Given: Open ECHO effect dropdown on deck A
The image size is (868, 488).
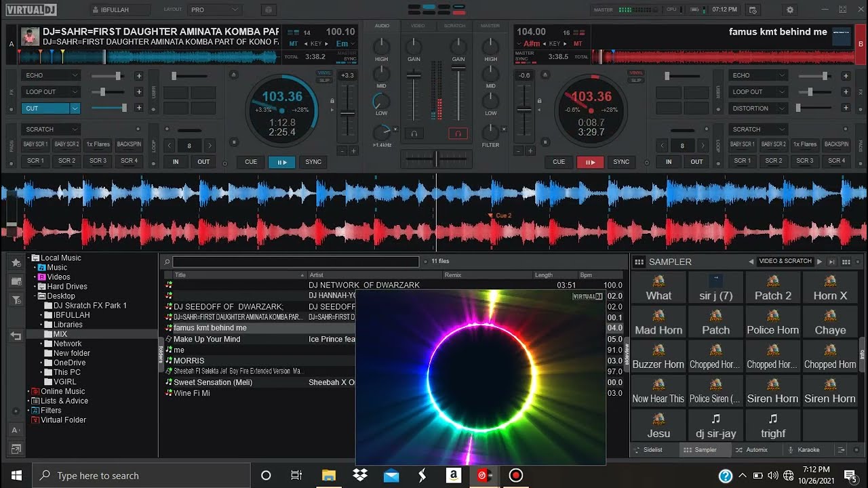Looking at the screenshot, I should tap(51, 75).
